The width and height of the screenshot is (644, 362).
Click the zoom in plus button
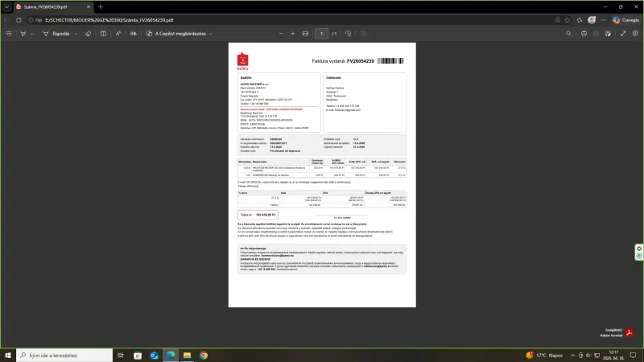point(291,34)
